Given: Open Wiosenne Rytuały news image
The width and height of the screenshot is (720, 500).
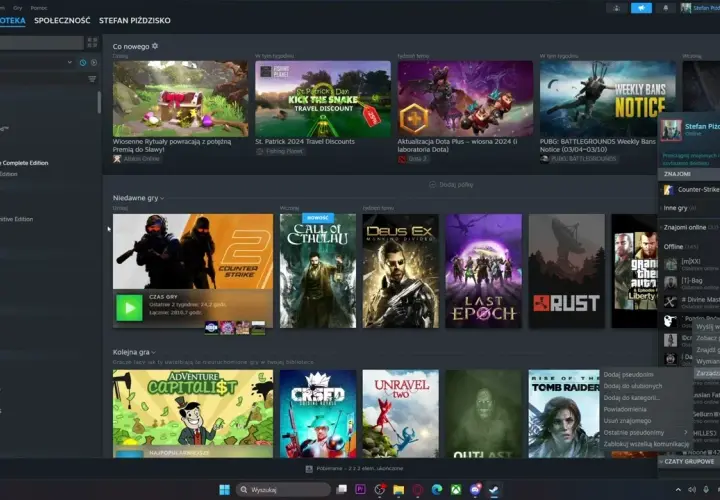Looking at the screenshot, I should point(180,99).
